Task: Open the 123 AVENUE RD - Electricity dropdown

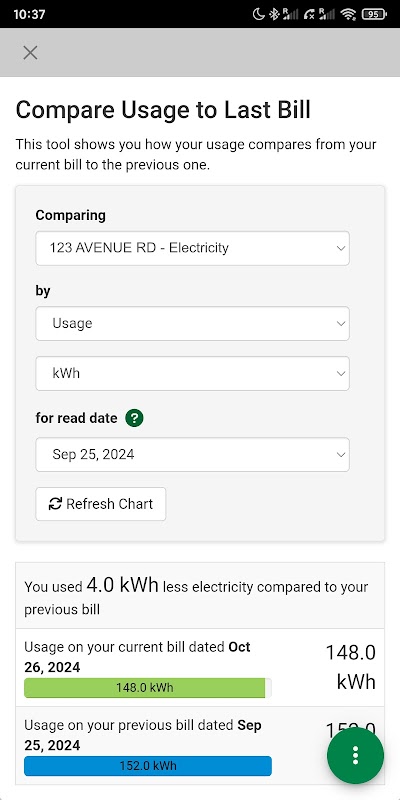Action: click(x=192, y=248)
